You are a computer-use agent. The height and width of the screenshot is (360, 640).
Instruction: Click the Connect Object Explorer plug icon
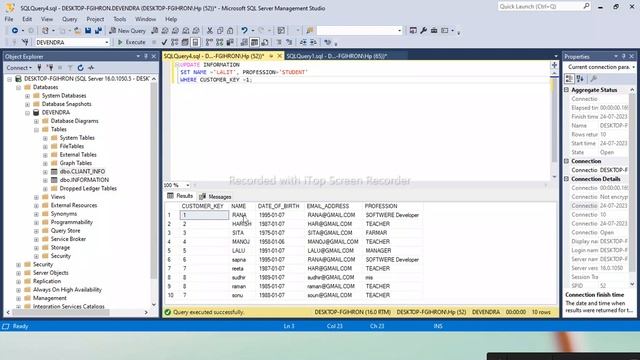[39, 68]
